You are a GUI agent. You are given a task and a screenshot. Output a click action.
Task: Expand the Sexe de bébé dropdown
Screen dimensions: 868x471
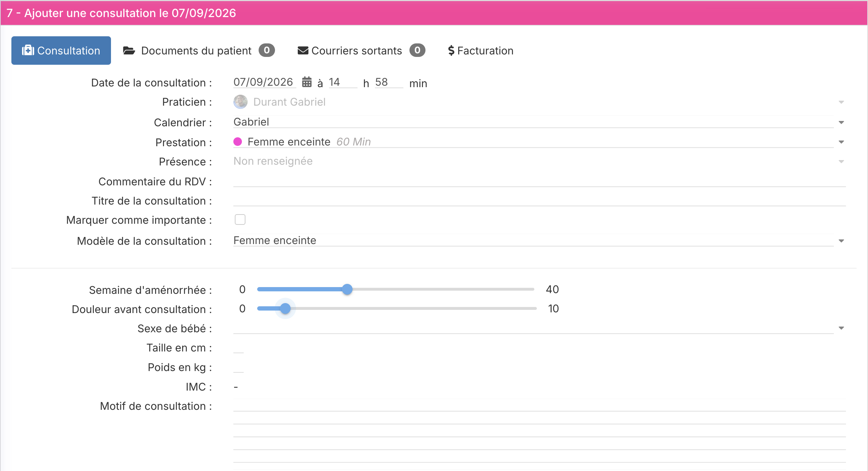tap(841, 328)
